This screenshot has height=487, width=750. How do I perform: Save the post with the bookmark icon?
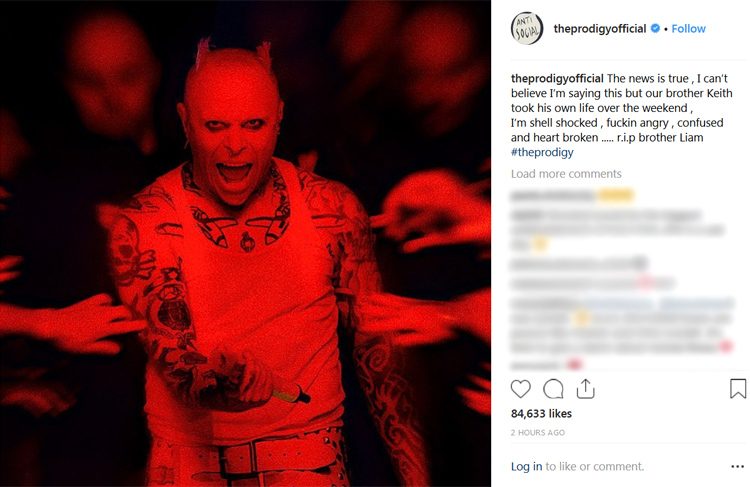tap(738, 388)
